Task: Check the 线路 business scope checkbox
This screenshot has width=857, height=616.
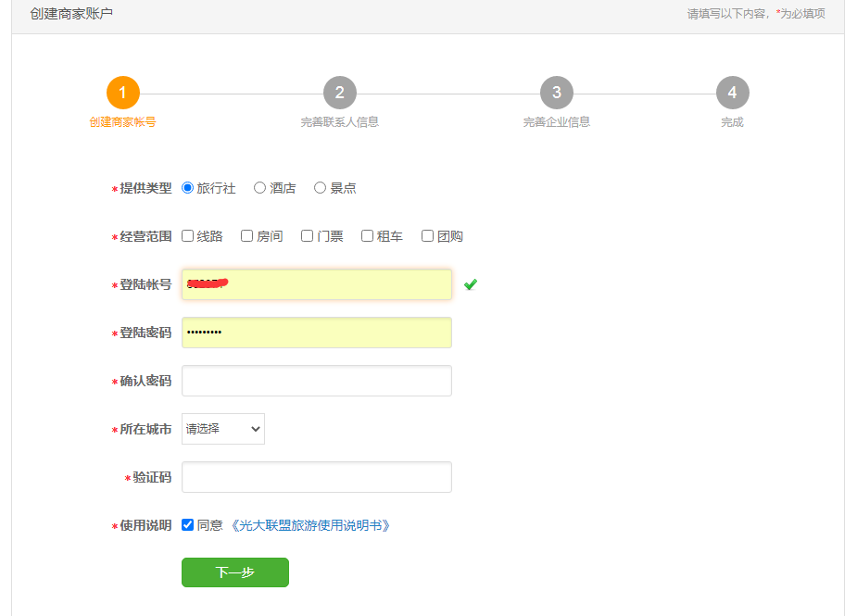Action: click(x=187, y=235)
